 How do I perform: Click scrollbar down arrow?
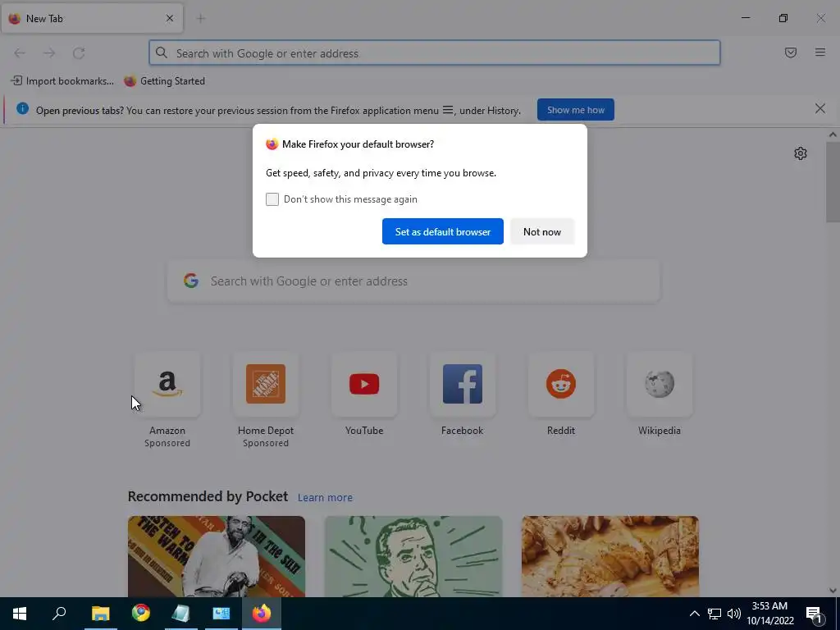833,591
